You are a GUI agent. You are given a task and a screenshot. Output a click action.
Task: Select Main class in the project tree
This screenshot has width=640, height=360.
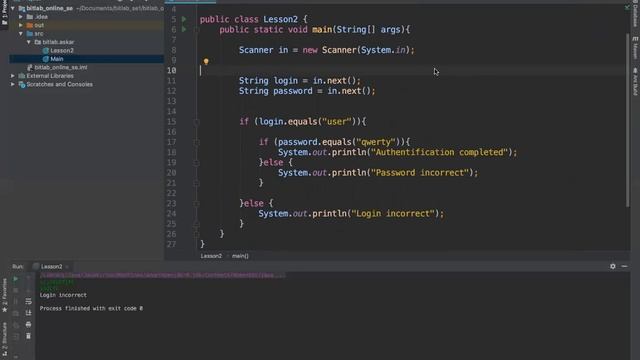pyautogui.click(x=56, y=59)
